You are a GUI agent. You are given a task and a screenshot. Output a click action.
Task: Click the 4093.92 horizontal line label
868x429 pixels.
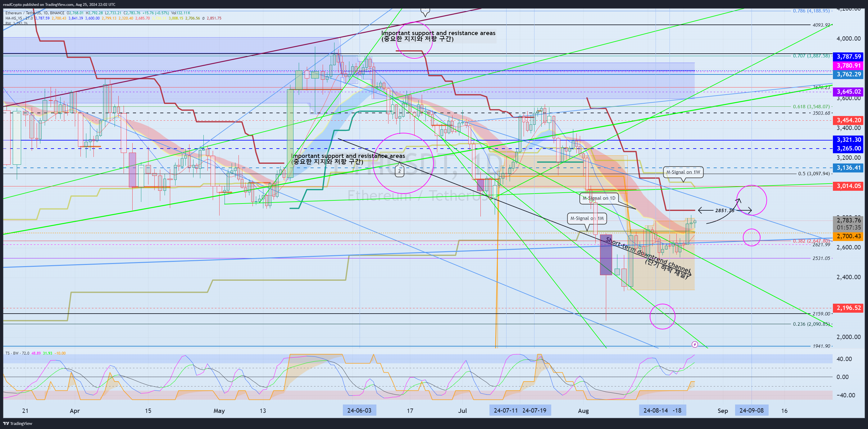[821, 25]
